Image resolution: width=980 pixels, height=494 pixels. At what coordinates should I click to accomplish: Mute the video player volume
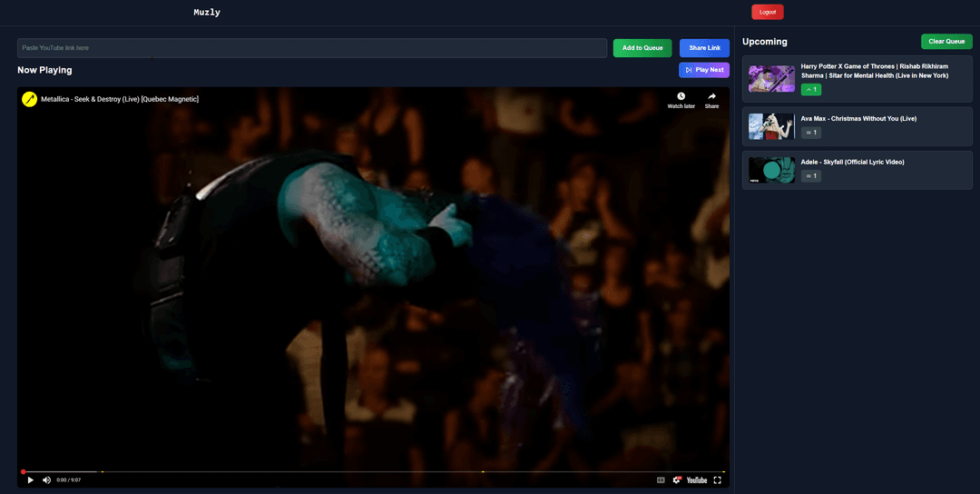(46, 479)
